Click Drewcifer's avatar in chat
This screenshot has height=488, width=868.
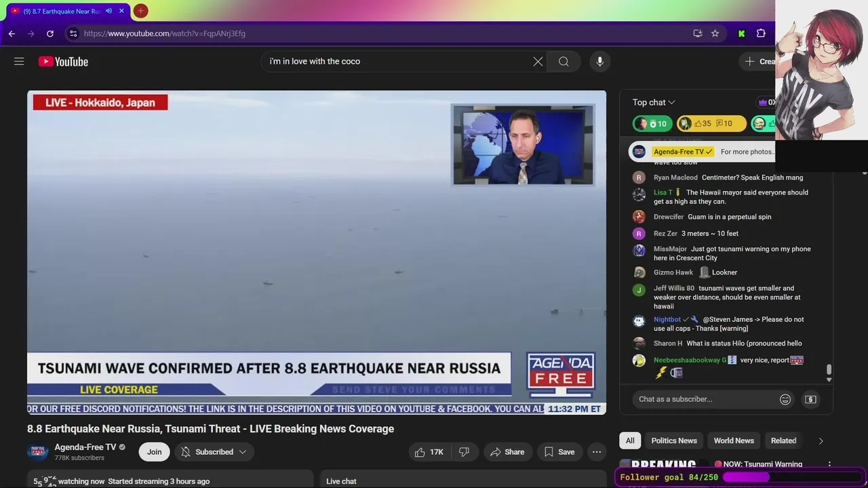[x=639, y=217]
